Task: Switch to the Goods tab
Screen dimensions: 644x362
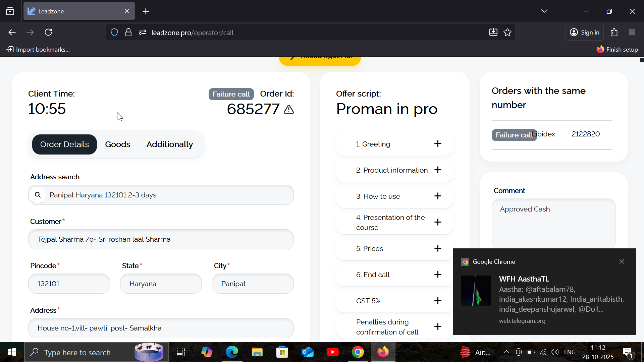Action: pyautogui.click(x=117, y=144)
